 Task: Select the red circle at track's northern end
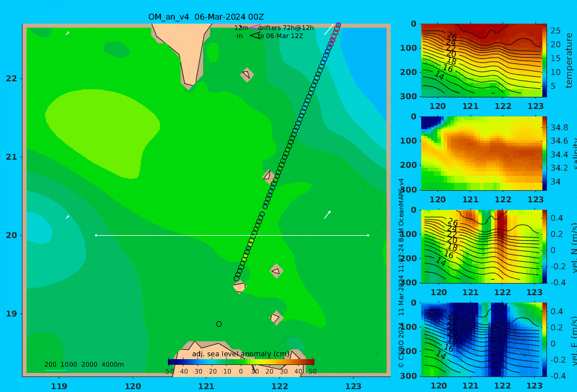click(x=338, y=25)
